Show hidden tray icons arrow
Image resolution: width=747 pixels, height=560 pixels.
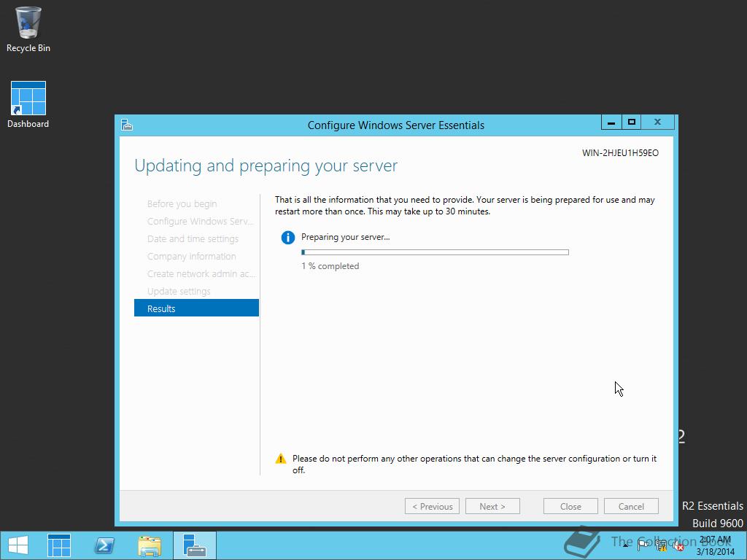[625, 545]
